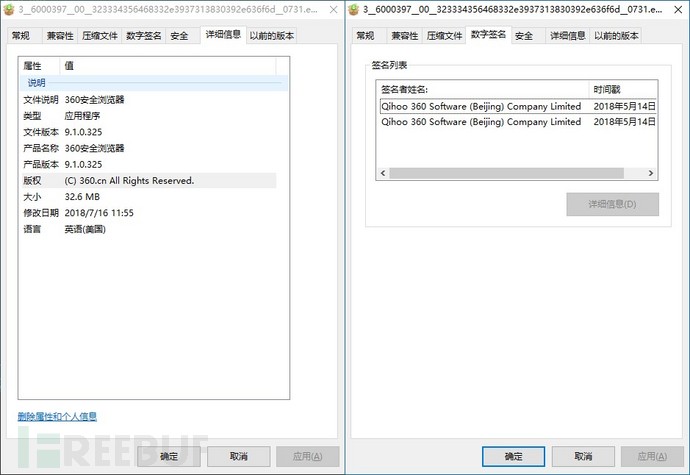Open 压缩文件 tab in left window
690x475 pixels.
pyautogui.click(x=99, y=36)
